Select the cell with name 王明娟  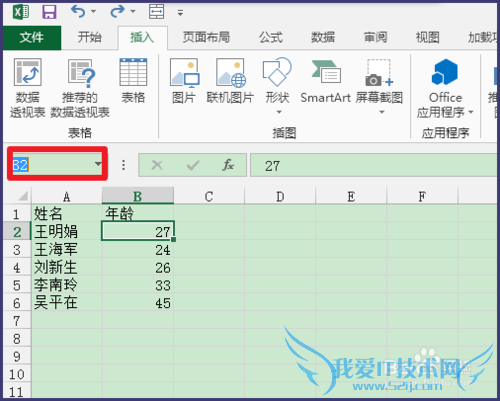click(67, 231)
